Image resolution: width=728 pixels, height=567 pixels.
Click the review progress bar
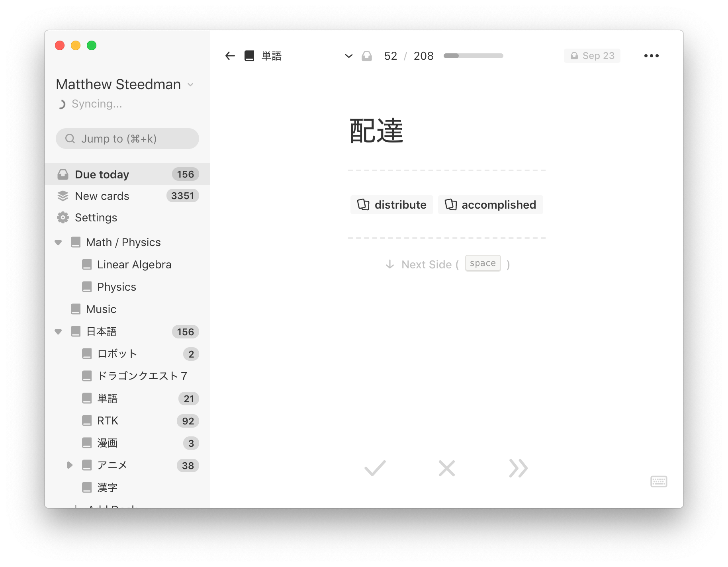coord(474,56)
